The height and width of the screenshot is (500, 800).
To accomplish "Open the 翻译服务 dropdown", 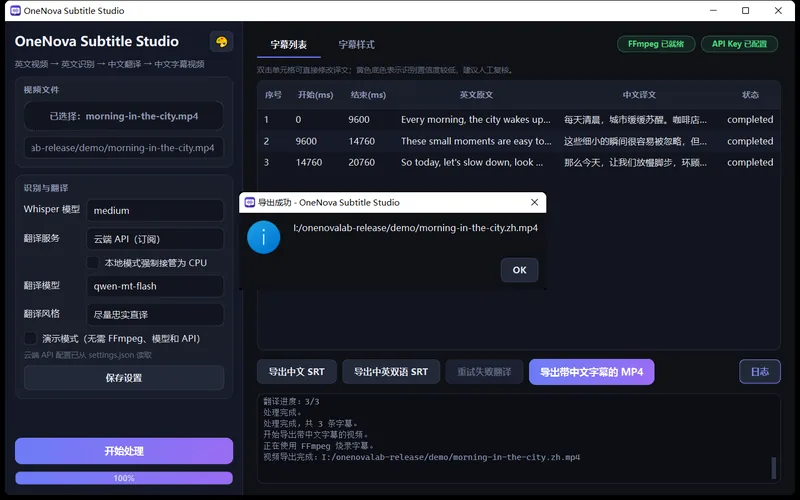I will click(x=155, y=239).
